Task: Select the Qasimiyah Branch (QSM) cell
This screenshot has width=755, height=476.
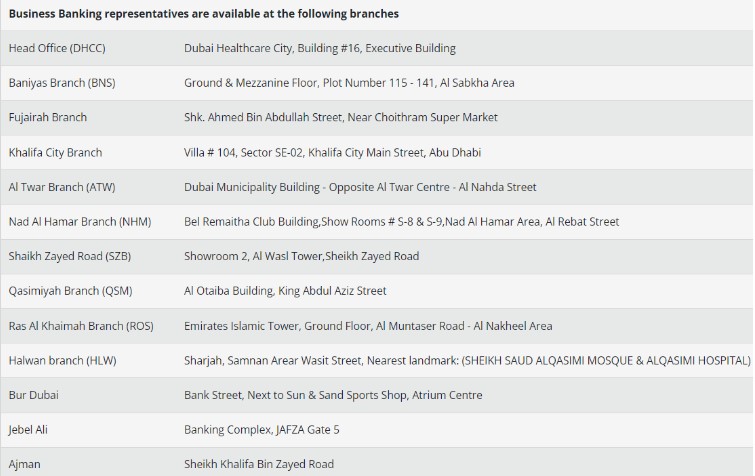Action: (x=70, y=291)
